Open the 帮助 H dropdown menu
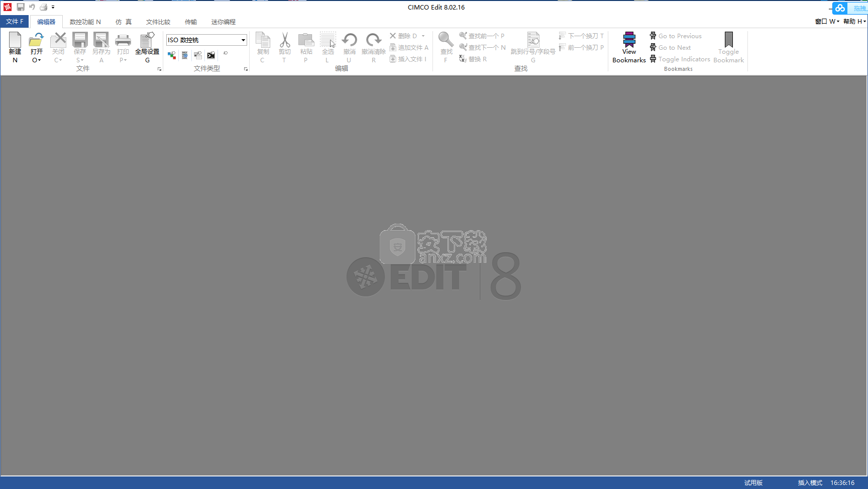 point(854,21)
